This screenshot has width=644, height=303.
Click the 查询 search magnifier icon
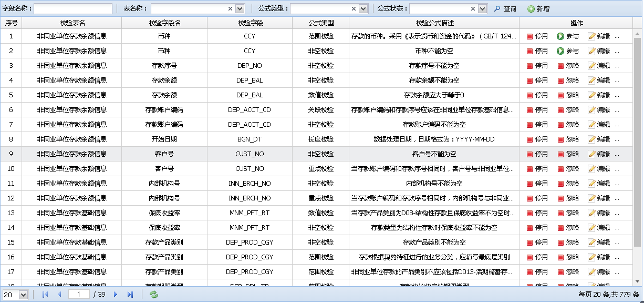(497, 9)
